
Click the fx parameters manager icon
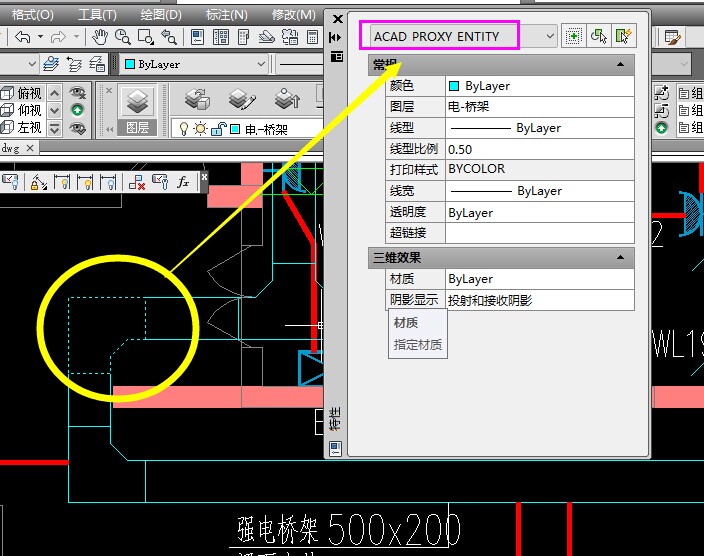(183, 182)
